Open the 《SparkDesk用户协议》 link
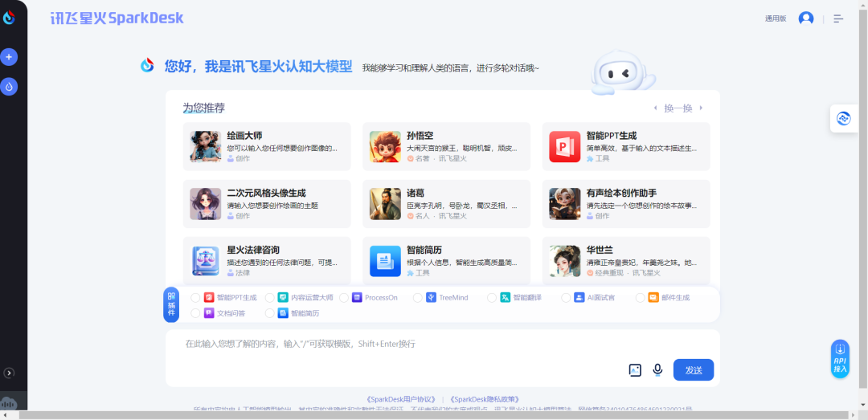 tap(401, 399)
